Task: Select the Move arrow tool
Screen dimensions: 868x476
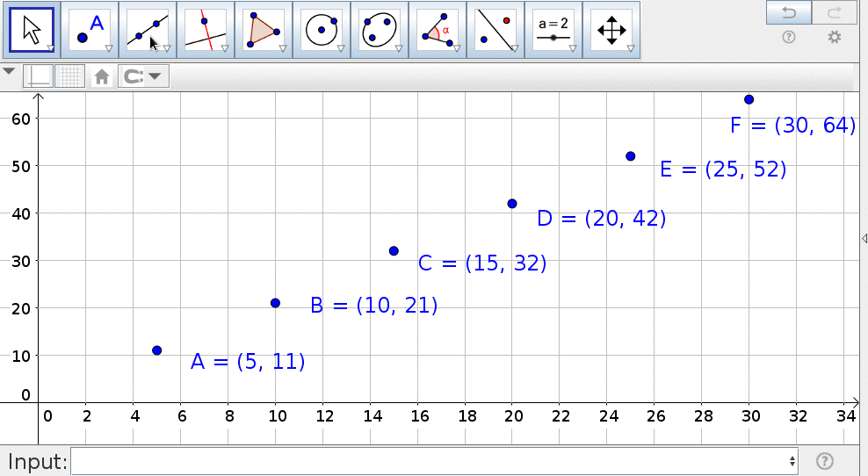Action: tap(32, 29)
